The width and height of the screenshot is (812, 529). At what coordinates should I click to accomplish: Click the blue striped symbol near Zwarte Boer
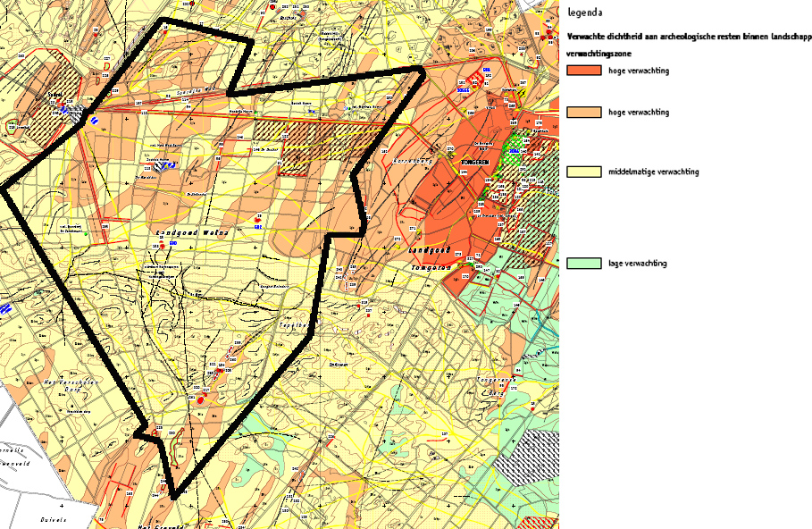click(x=164, y=164)
